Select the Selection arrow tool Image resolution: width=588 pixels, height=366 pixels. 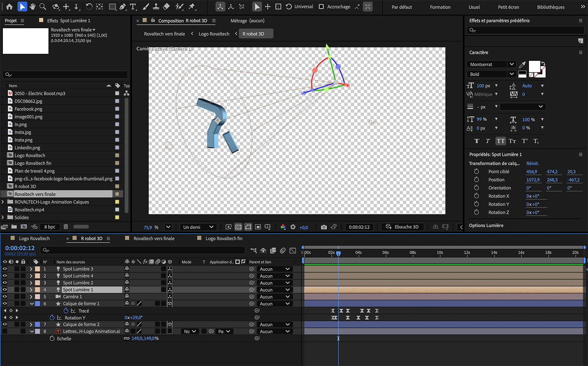22,7
